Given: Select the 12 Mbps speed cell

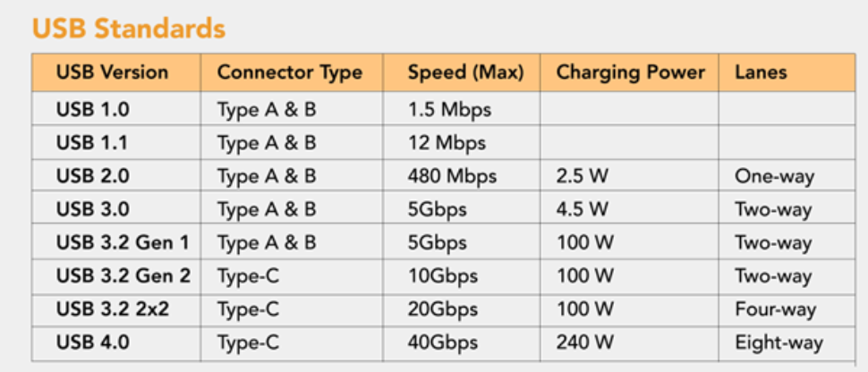Looking at the screenshot, I should [447, 143].
